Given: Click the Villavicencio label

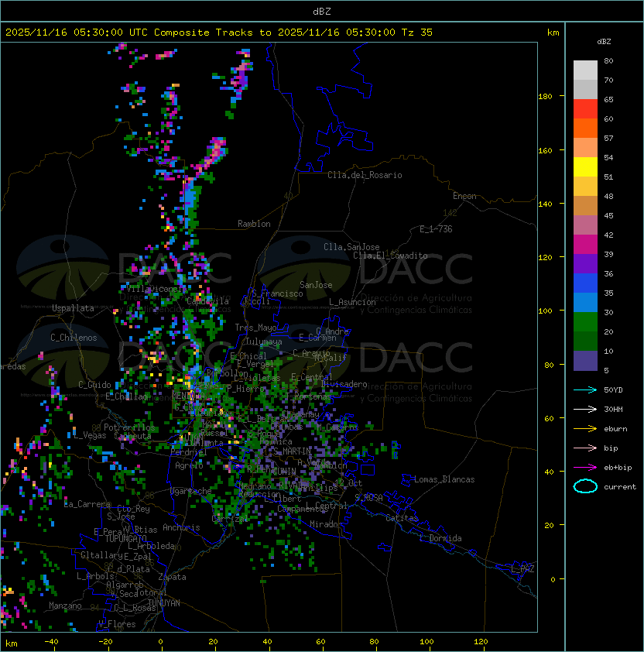Looking at the screenshot, I should (x=155, y=289).
